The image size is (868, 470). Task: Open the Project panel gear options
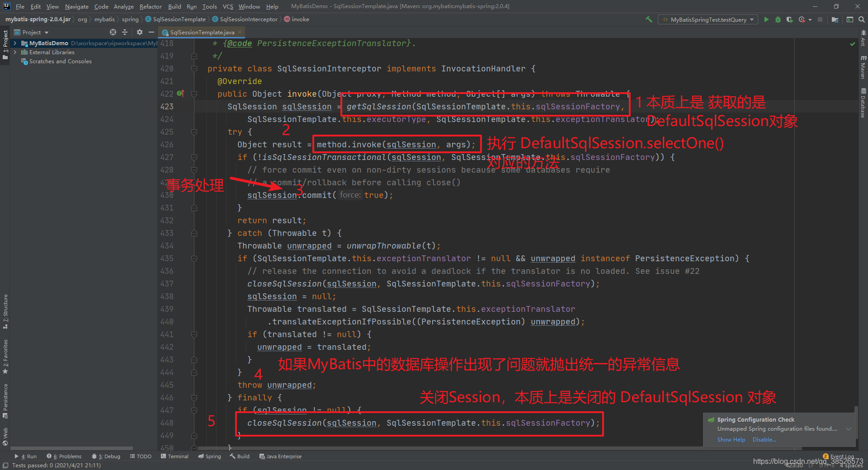click(x=139, y=32)
